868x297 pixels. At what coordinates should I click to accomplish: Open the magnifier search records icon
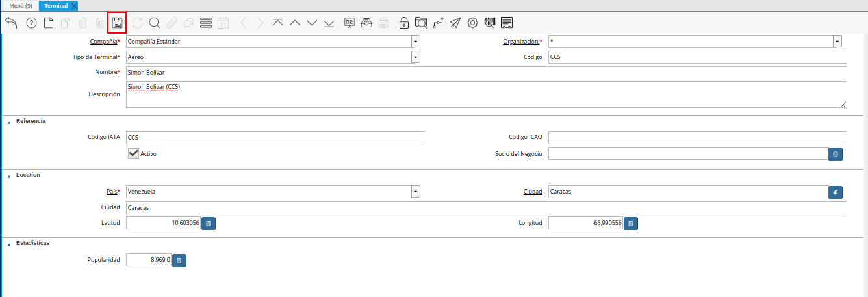(155, 23)
